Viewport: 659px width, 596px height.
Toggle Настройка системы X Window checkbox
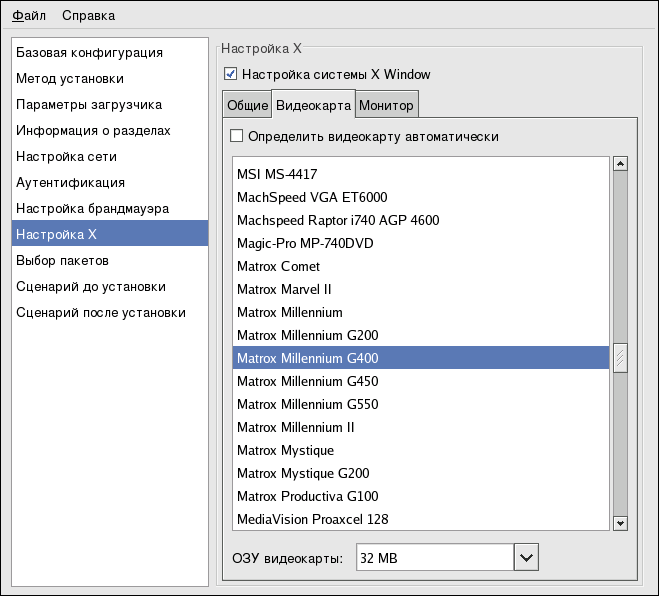click(231, 74)
